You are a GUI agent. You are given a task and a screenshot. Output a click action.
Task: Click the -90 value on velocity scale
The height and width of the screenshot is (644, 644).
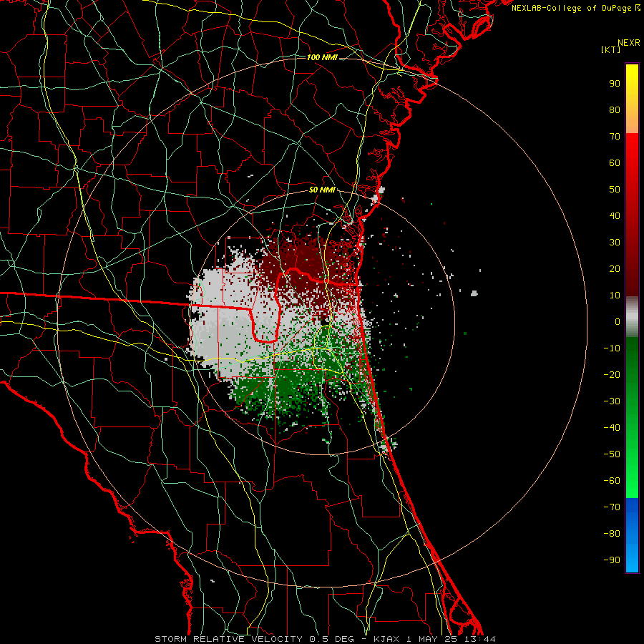612,560
